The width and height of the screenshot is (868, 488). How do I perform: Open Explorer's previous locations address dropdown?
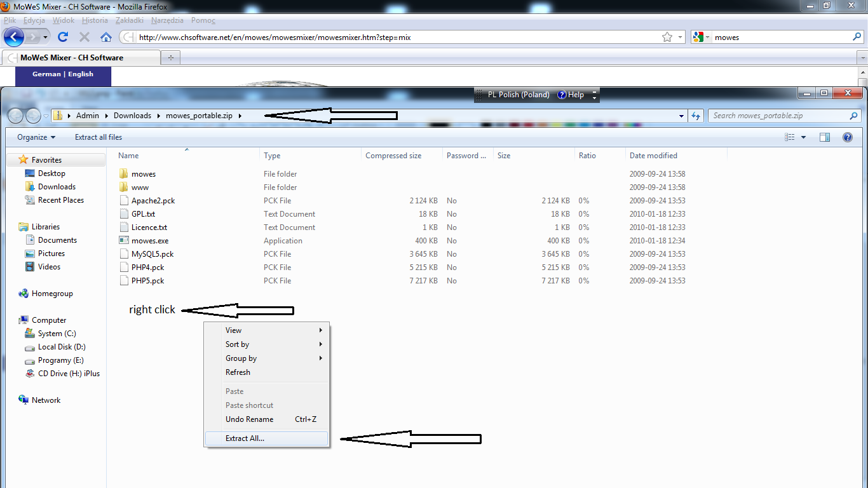[x=682, y=116]
